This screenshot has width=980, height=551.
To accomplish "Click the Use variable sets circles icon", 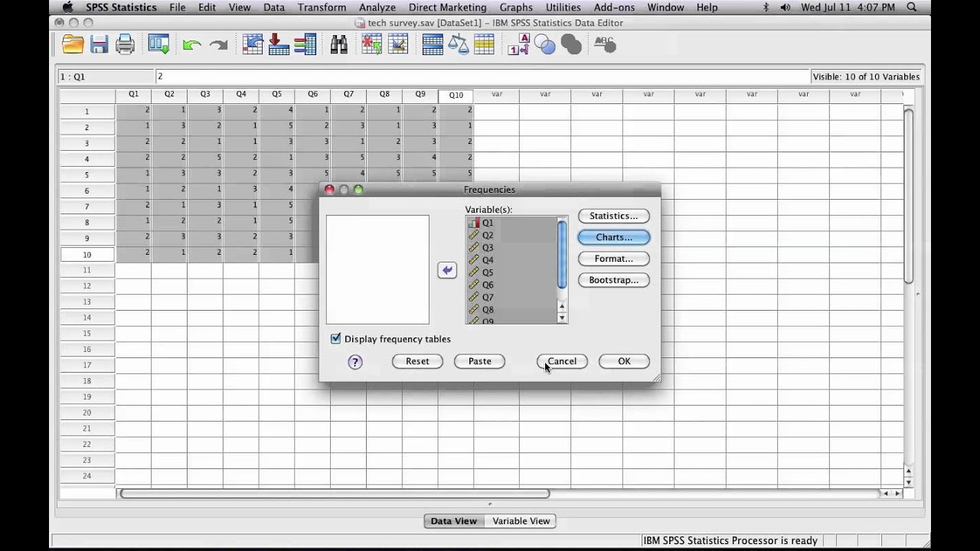I will click(545, 45).
